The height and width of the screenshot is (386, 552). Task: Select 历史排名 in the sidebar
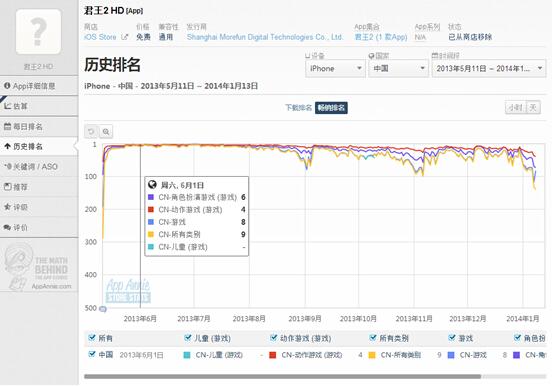[39, 147]
